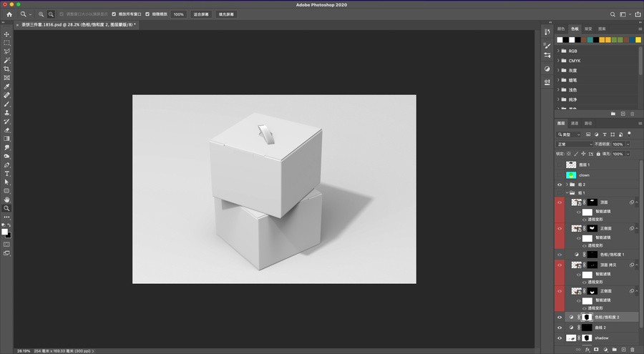Select the Eraser tool

pos(6,130)
